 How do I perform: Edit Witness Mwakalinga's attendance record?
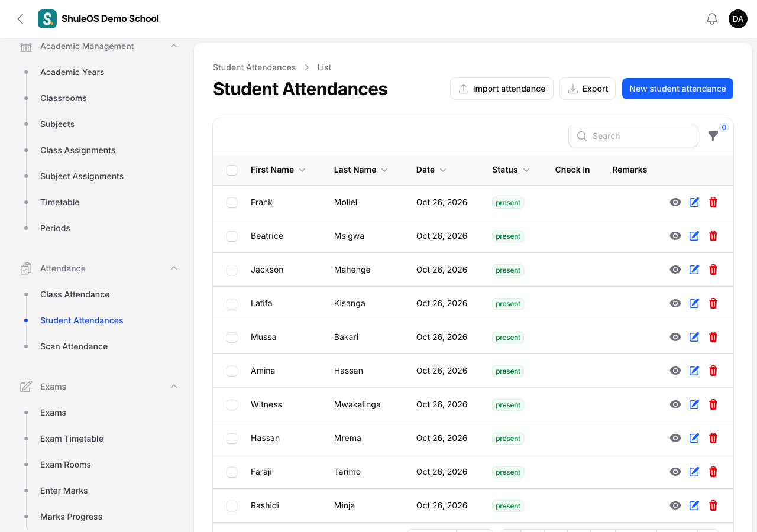[694, 404]
